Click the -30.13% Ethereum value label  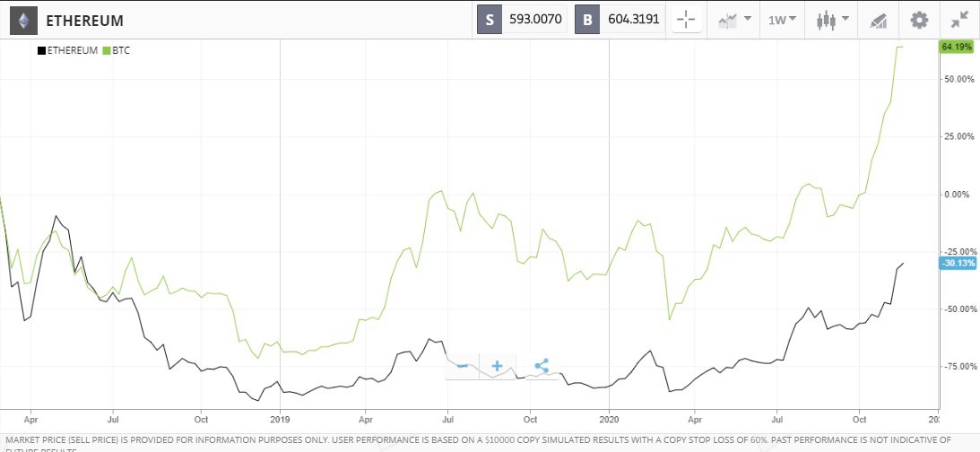(x=956, y=263)
